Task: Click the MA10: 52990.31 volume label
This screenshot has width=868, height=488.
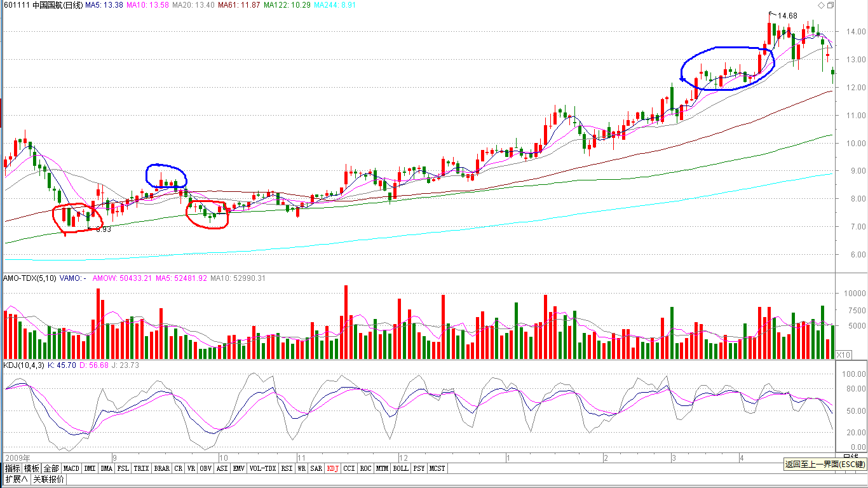Action: tap(238, 278)
